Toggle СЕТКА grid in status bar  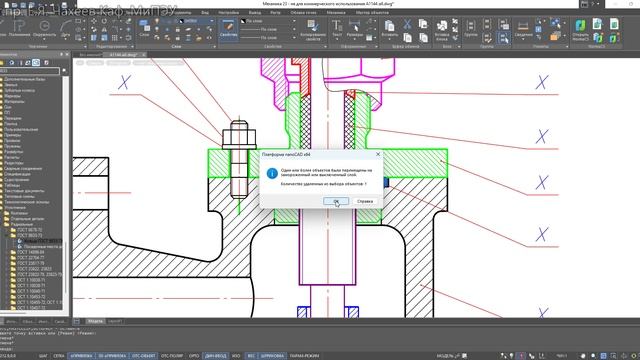(x=58, y=356)
